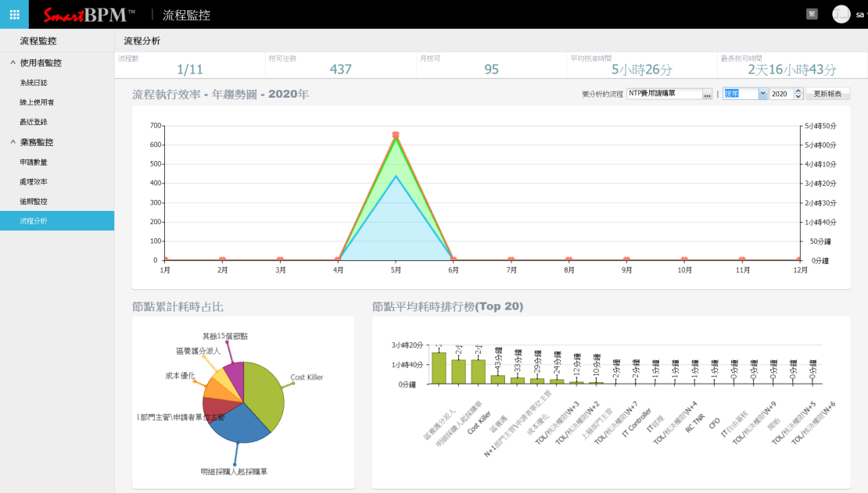The image size is (868, 493).
Task: Collapse the 使用者監控 section
Action: (13, 63)
